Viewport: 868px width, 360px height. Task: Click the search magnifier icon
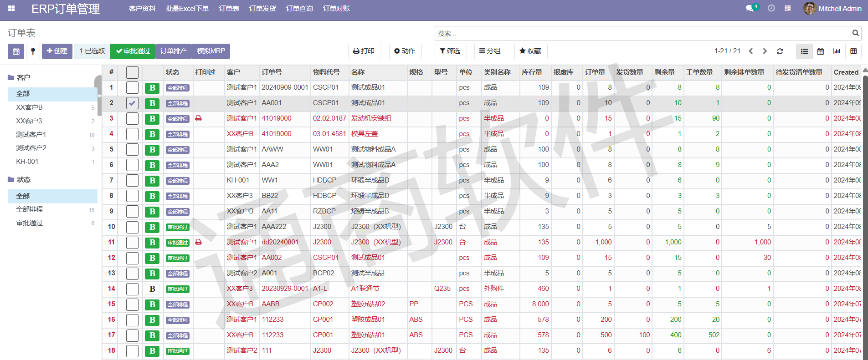[x=855, y=33]
